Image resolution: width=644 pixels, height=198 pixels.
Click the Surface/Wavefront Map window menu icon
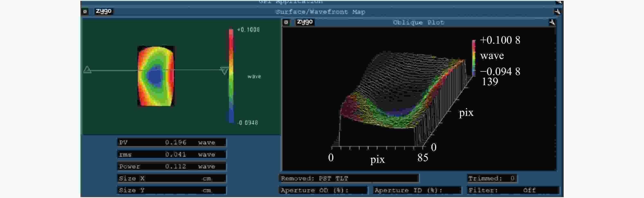[x=85, y=11]
